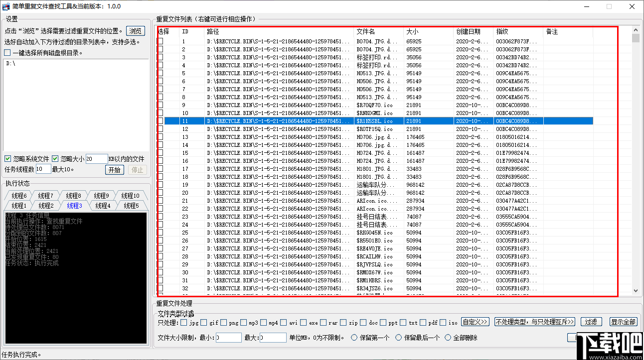Tick the checkbox for highlighted row ID 11

click(161, 121)
